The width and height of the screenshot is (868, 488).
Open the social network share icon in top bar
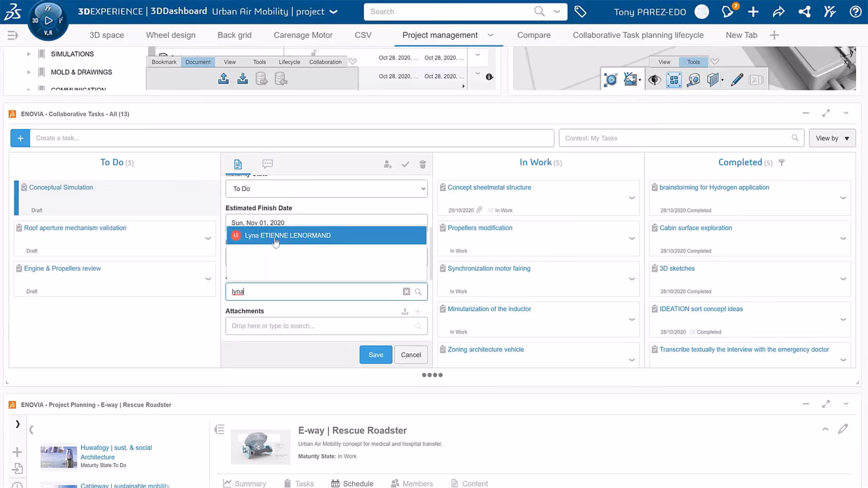click(804, 12)
